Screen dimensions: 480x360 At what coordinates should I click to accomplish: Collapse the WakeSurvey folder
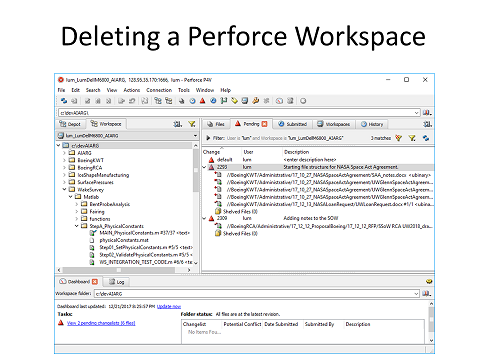(x=64, y=189)
